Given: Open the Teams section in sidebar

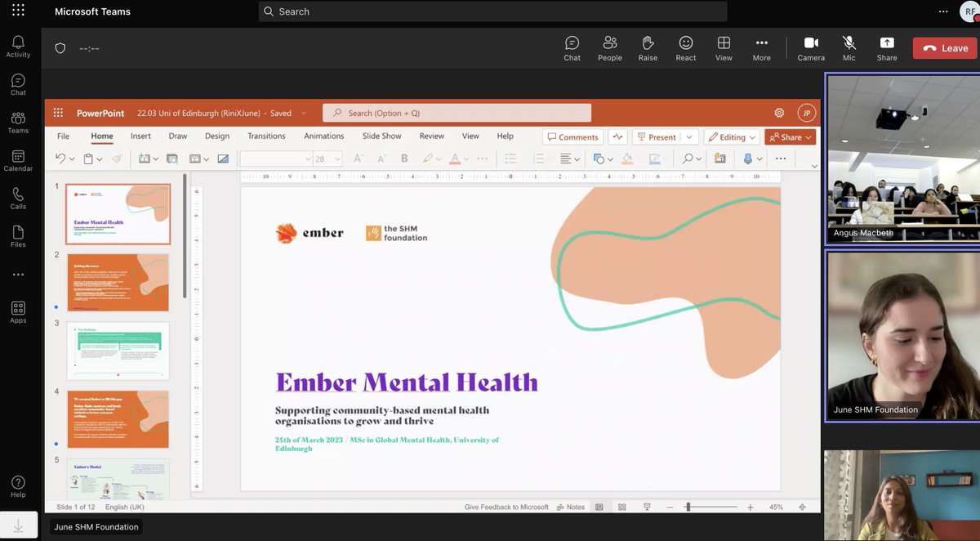Looking at the screenshot, I should tap(18, 123).
